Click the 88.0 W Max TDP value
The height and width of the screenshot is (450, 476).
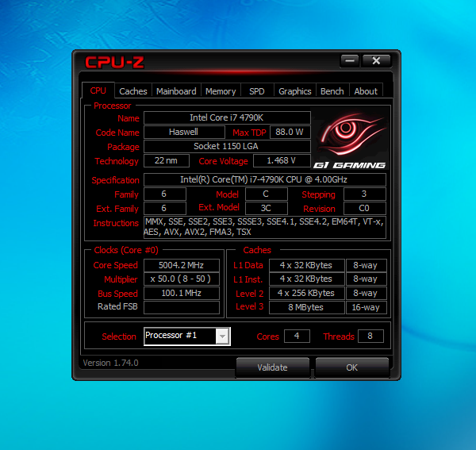pyautogui.click(x=290, y=132)
